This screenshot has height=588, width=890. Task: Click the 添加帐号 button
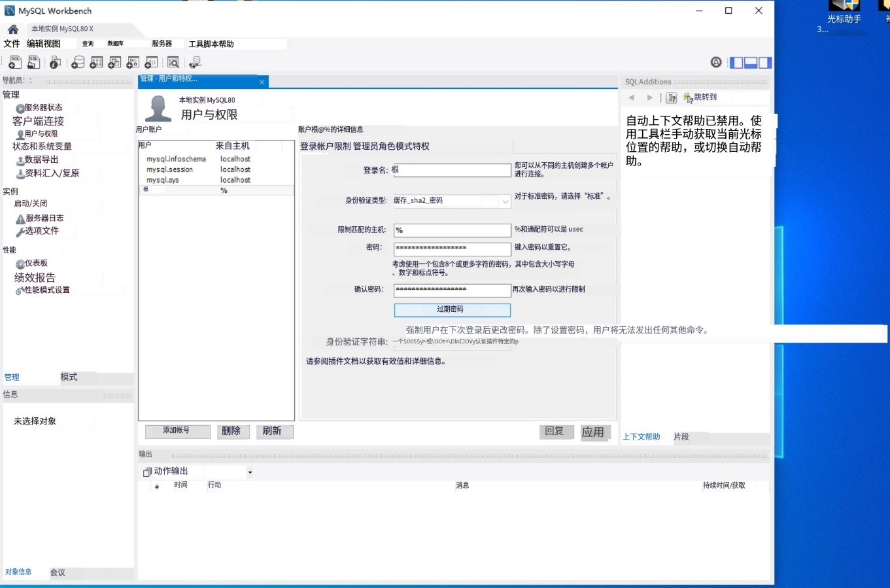[x=178, y=431]
